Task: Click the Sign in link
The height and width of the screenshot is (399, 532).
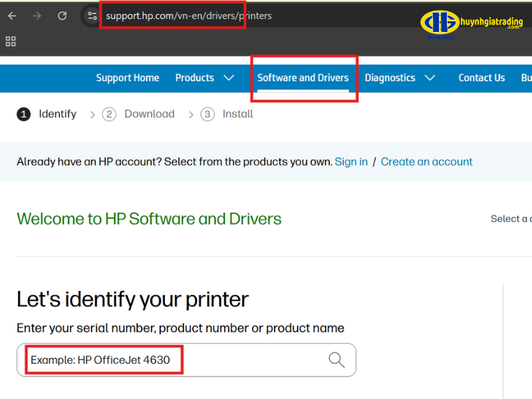Action: click(x=351, y=162)
